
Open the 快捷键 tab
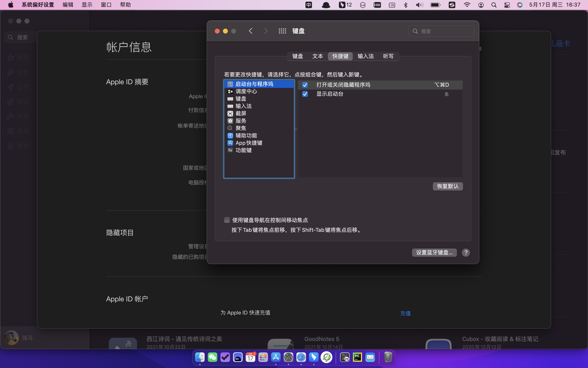pyautogui.click(x=340, y=56)
